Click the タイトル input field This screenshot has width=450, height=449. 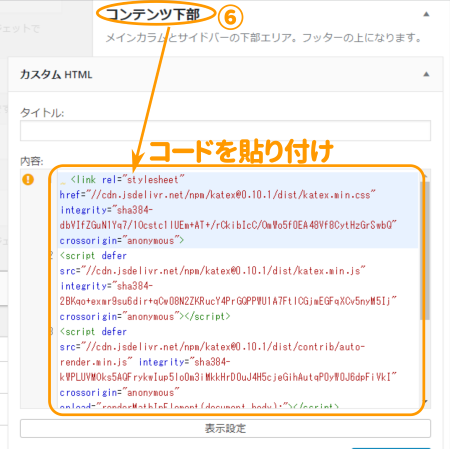225,131
